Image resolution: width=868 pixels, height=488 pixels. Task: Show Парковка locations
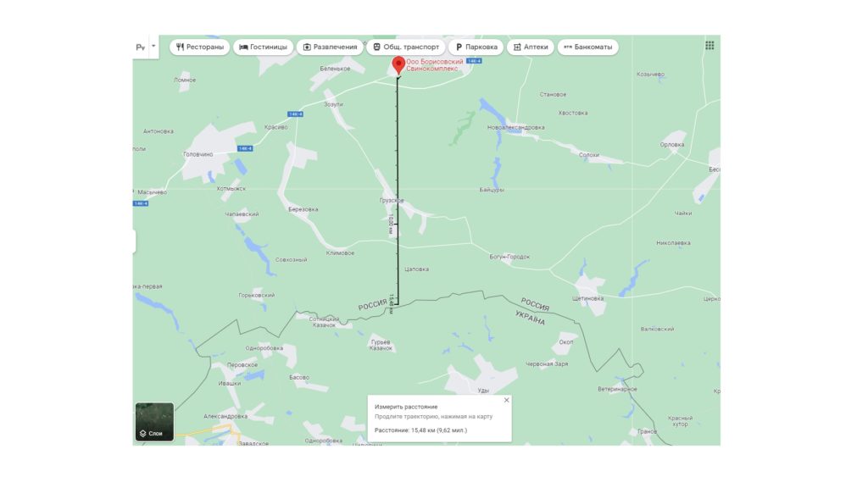click(476, 47)
